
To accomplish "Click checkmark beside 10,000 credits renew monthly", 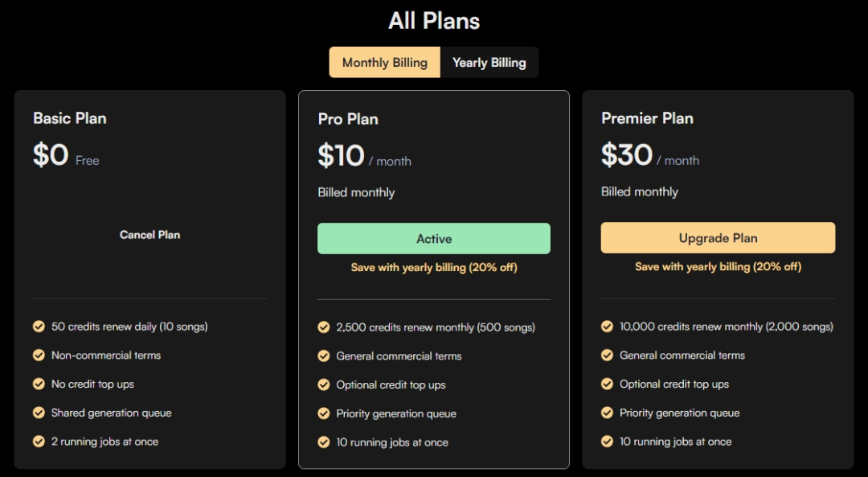I will [x=607, y=327].
